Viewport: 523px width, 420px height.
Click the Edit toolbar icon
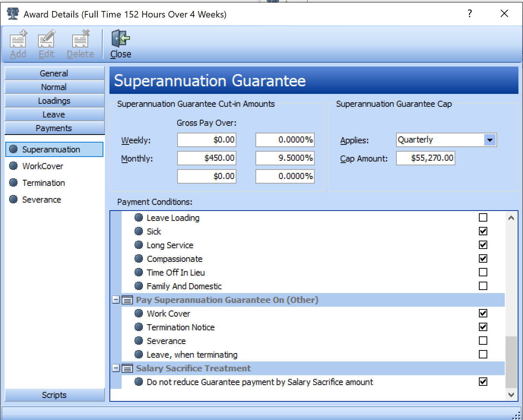pos(46,39)
